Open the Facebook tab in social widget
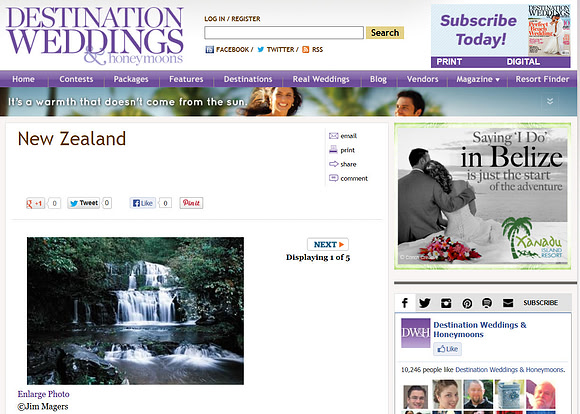580x414 pixels. pyautogui.click(x=405, y=303)
